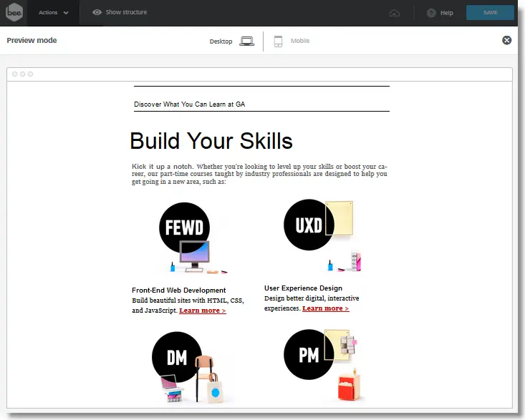The image size is (525, 420).
Task: Click 'Discover What You Can Learn at GA' text
Action: [190, 104]
